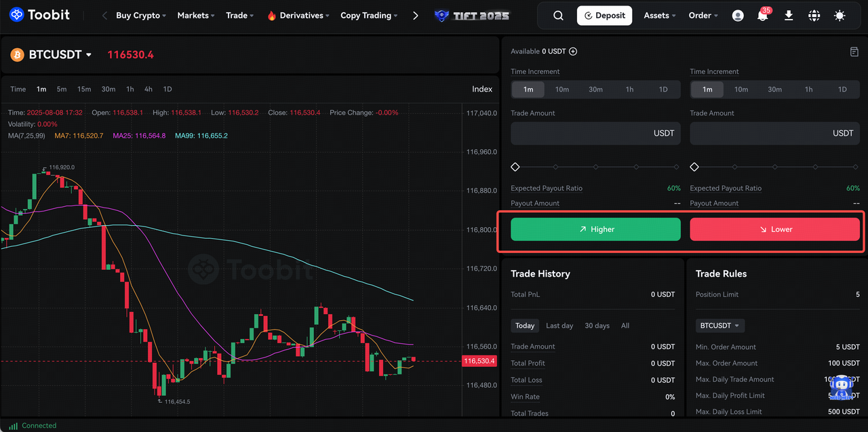The height and width of the screenshot is (432, 868).
Task: Focus Trade Amount field in Higher panel
Action: coord(595,134)
